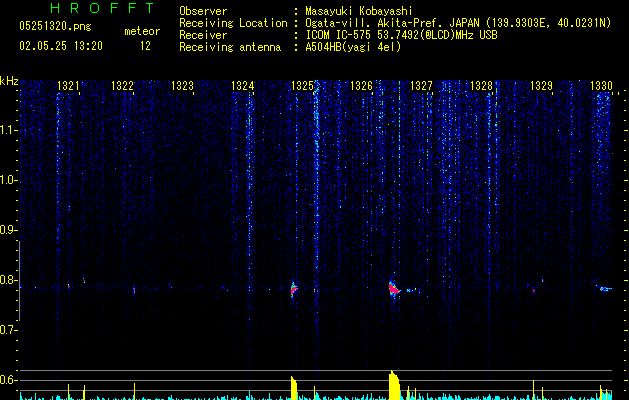Click the meteor count label
Screen dimensions: 629x400
pos(142,31)
